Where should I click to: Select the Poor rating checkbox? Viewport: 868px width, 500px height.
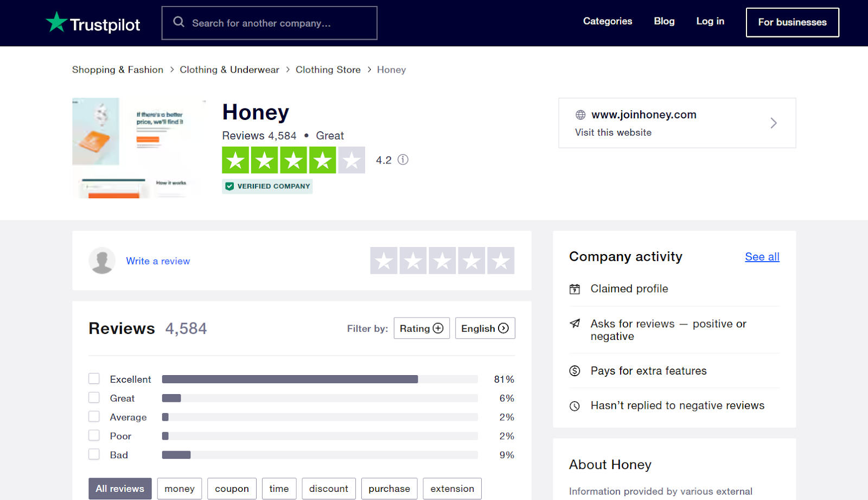(94, 435)
